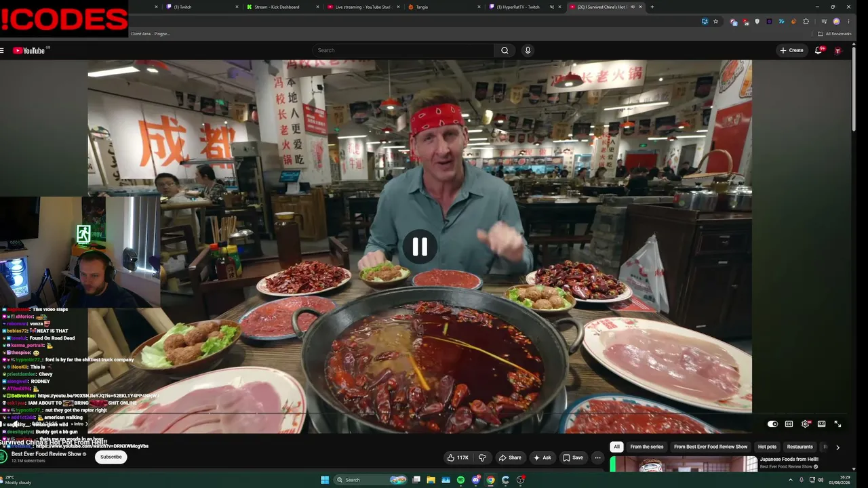Click the video title under the player
Image resolution: width=868 pixels, height=488 pixels.
click(x=54, y=442)
